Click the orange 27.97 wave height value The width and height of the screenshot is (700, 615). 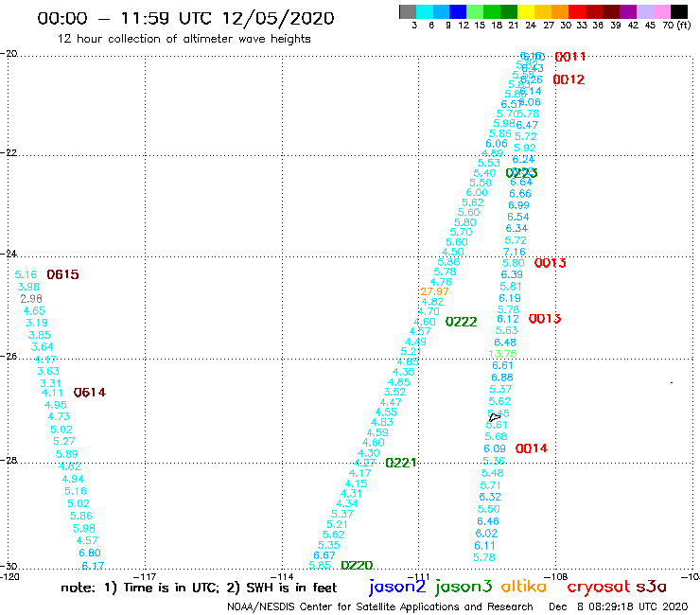(x=434, y=291)
